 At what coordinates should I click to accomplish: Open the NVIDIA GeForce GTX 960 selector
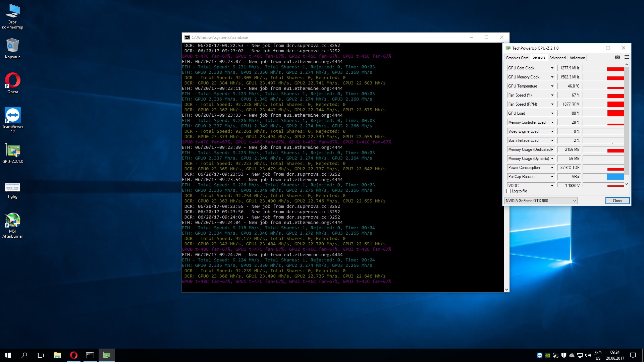(x=541, y=201)
